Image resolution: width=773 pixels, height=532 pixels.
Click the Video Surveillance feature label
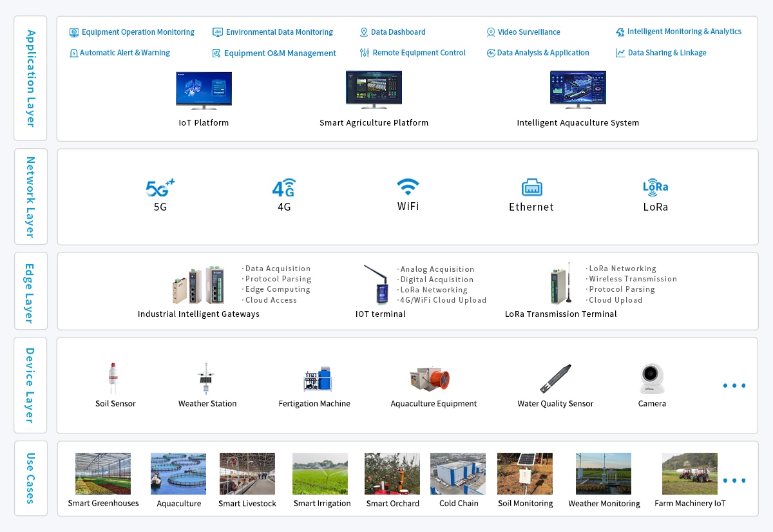click(x=523, y=32)
